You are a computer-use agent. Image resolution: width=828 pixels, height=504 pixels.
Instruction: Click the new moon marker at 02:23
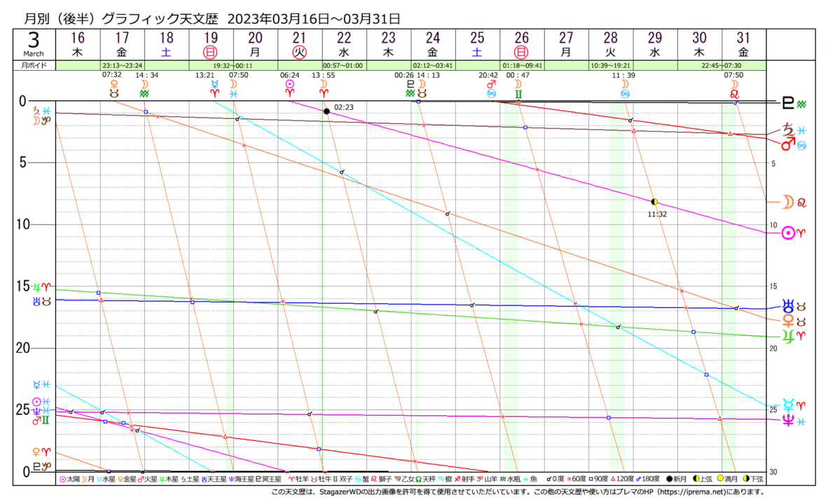pos(326,111)
